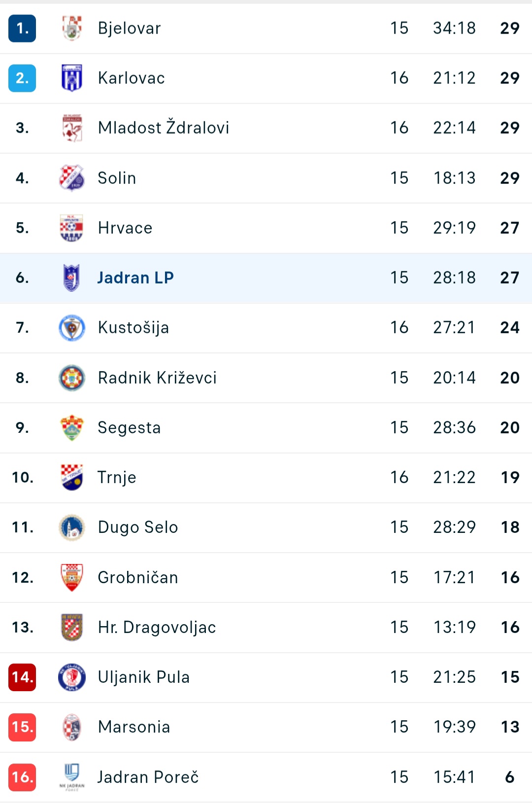The height and width of the screenshot is (807, 532).
Task: Open the Radnik Križevci logo
Action: (x=72, y=378)
